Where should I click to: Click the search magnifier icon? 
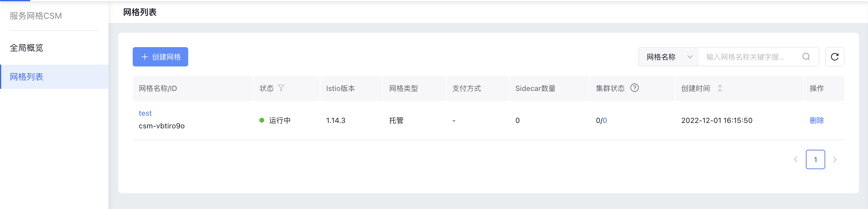tap(806, 57)
